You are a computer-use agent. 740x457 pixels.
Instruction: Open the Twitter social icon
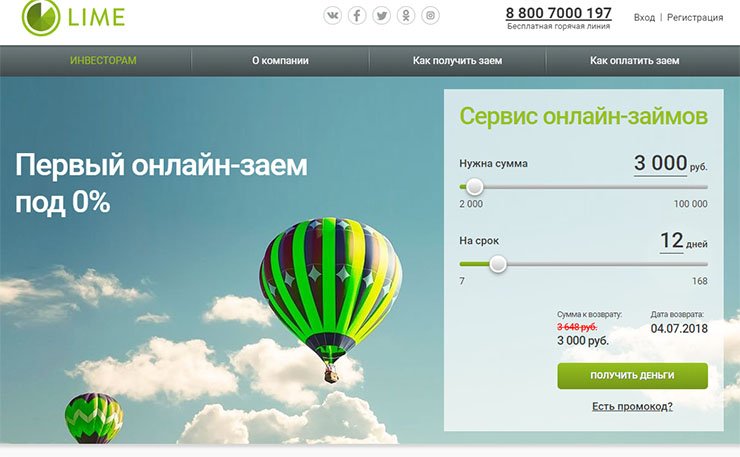(381, 16)
